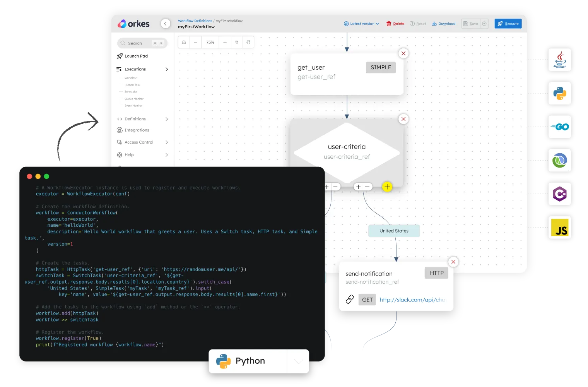
Task: Click the Execute button
Action: pos(508,24)
